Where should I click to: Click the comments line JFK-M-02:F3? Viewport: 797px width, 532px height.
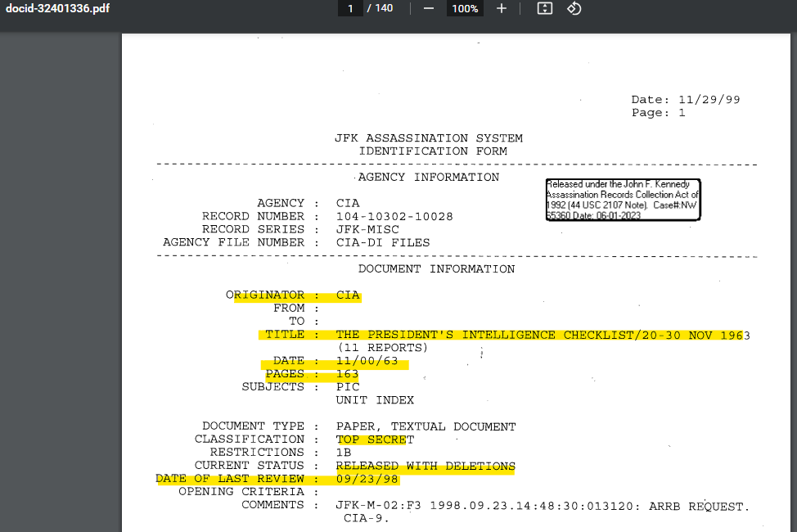pos(543,507)
